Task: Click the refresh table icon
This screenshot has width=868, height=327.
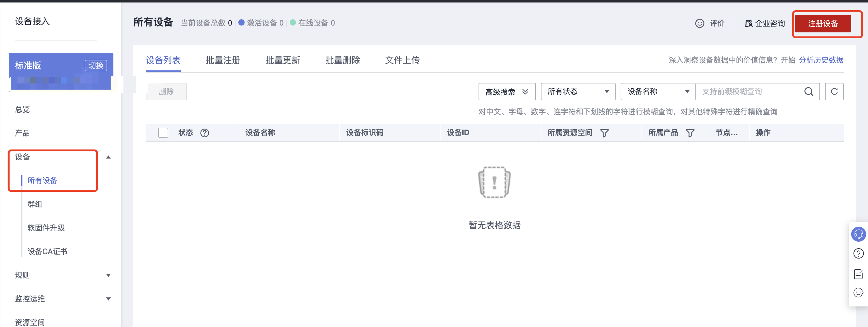Action: pos(834,92)
